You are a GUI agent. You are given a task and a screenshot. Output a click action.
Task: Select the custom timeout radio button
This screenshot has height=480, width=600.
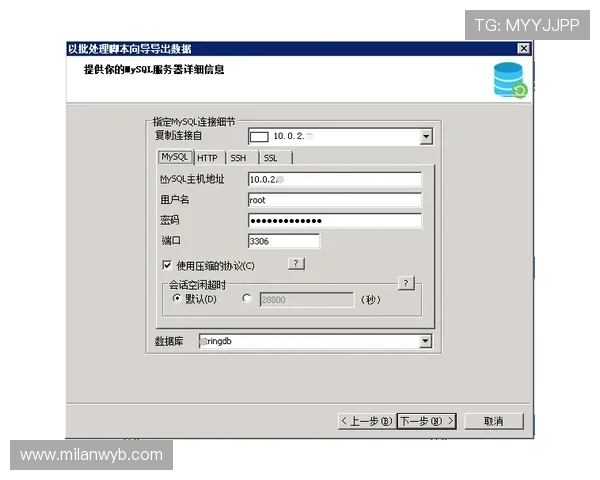coord(247,298)
